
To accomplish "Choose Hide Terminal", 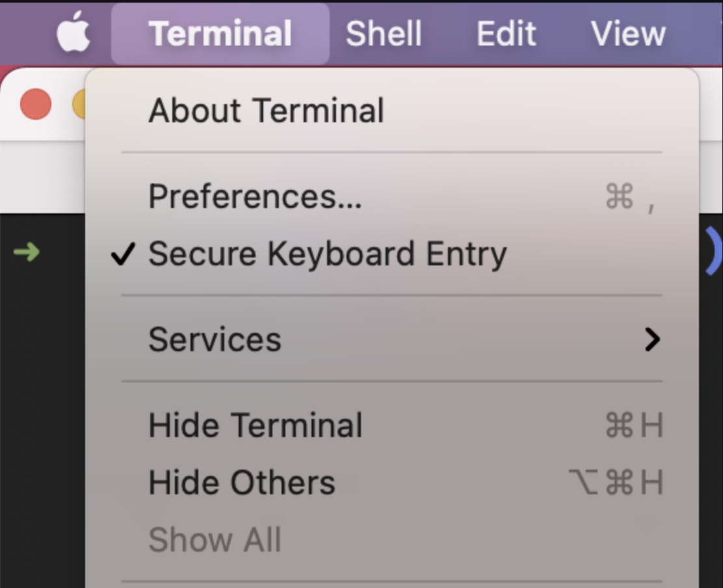I will [392, 425].
